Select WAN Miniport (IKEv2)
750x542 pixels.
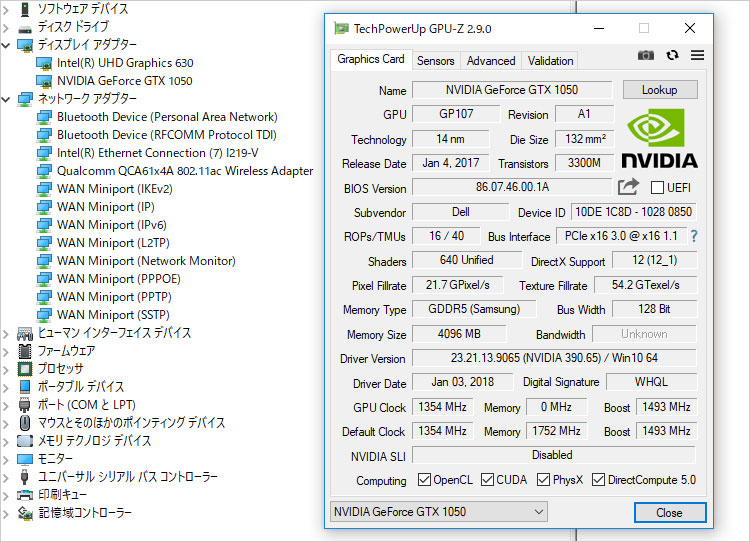click(114, 189)
